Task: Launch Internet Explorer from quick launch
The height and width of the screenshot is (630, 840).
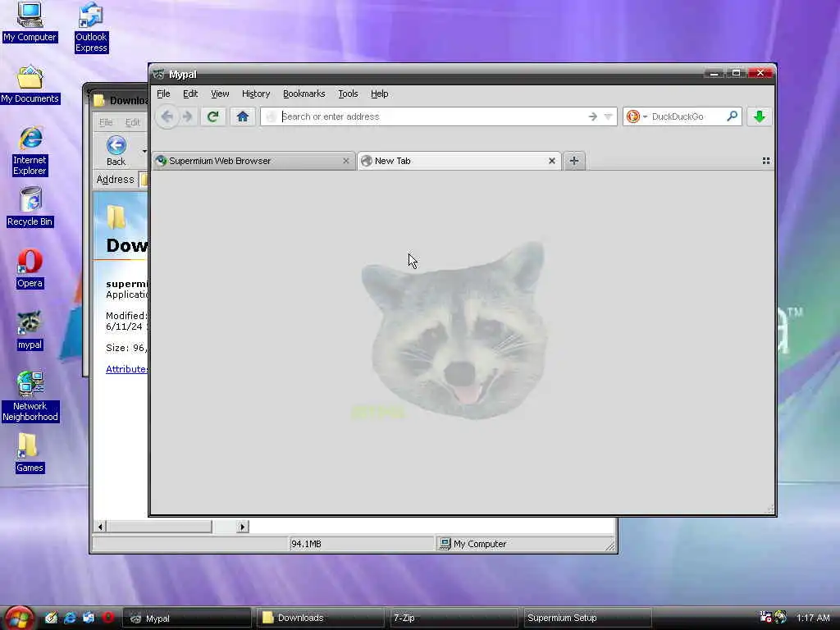Action: (x=70, y=618)
